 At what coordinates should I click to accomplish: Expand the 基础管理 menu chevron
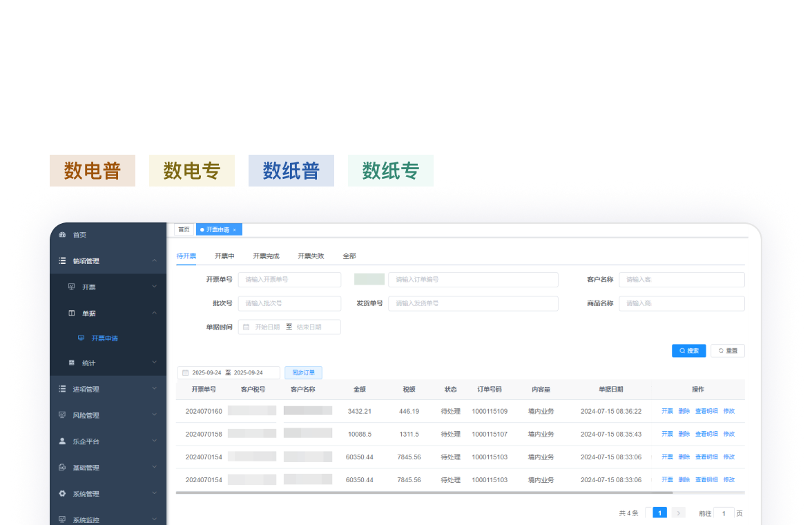pyautogui.click(x=155, y=467)
